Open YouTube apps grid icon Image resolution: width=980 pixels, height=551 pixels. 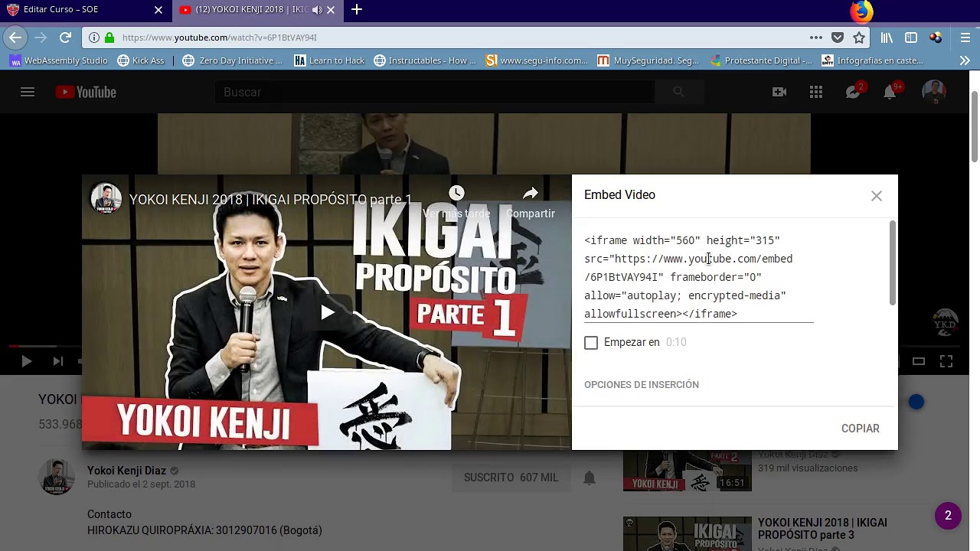pyautogui.click(x=816, y=92)
